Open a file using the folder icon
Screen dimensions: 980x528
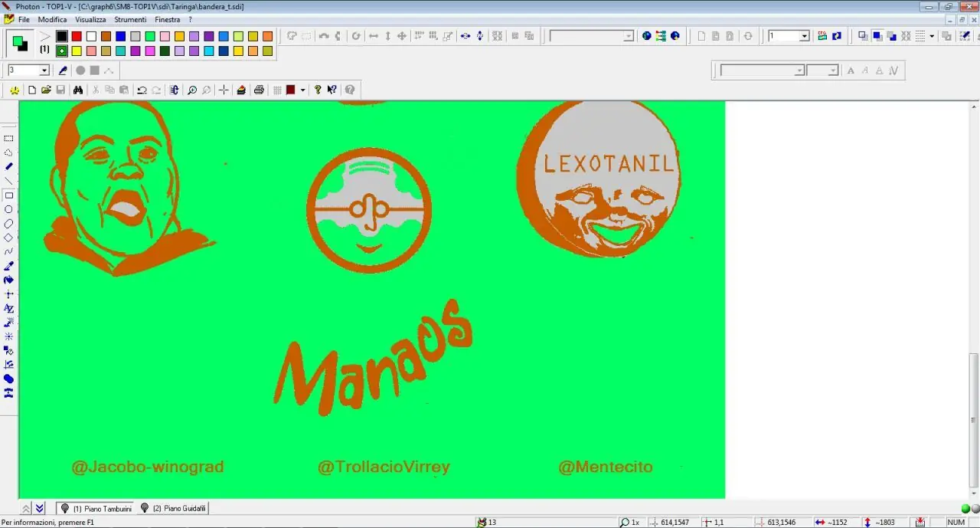[46, 90]
